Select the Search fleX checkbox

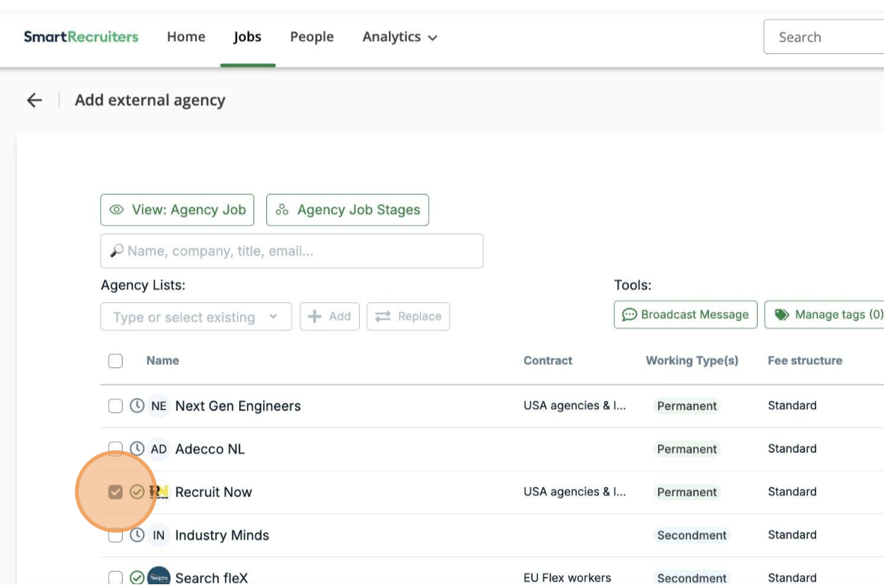point(116,578)
